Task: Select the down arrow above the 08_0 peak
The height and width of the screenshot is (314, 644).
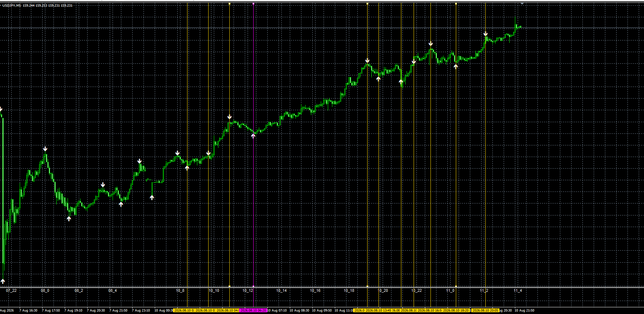Action: click(45, 149)
